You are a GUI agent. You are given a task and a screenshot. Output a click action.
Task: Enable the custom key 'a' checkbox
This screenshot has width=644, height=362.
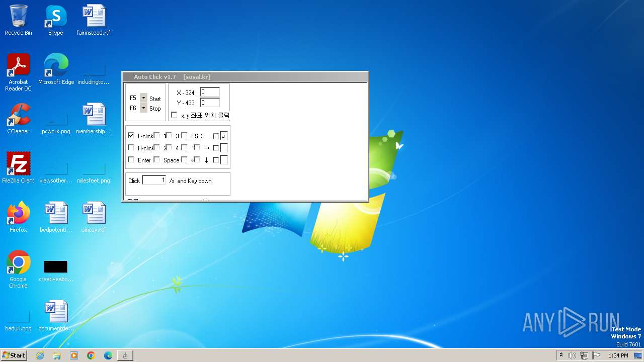coord(216,136)
